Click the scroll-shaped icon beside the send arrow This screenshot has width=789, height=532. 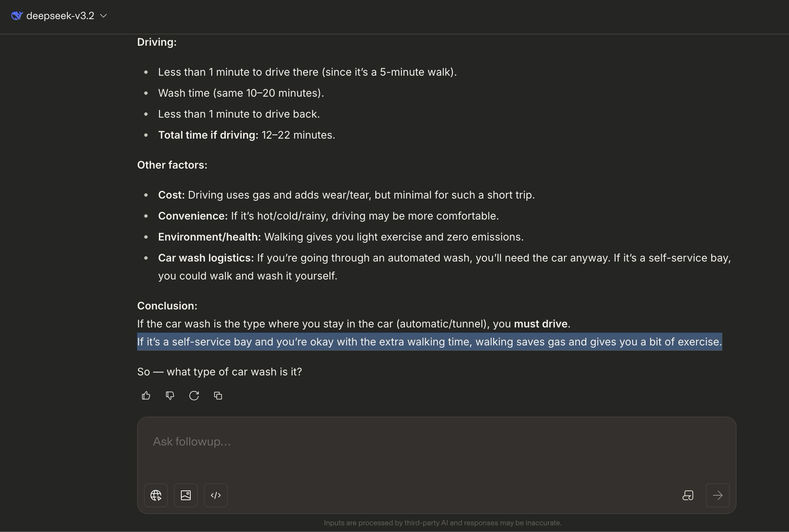[x=688, y=495]
